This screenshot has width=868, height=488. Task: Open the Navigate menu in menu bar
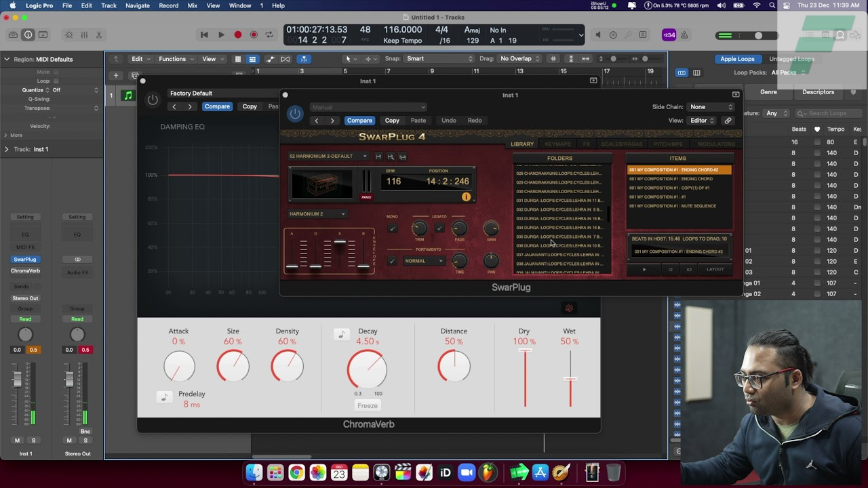[137, 5]
